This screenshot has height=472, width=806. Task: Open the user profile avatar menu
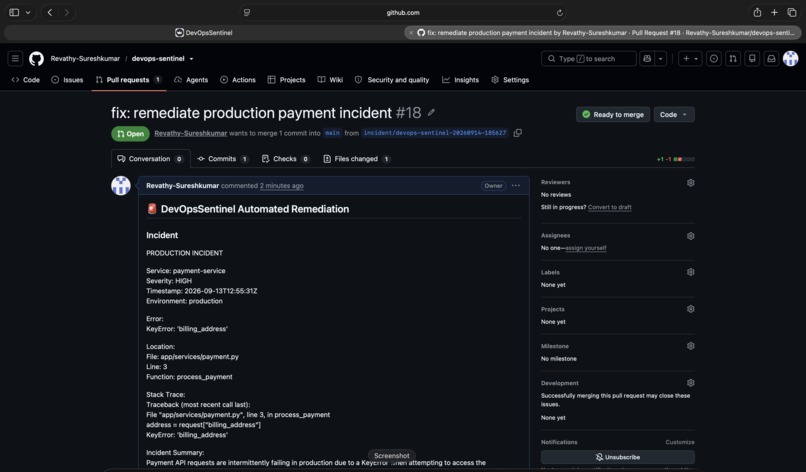pos(791,59)
